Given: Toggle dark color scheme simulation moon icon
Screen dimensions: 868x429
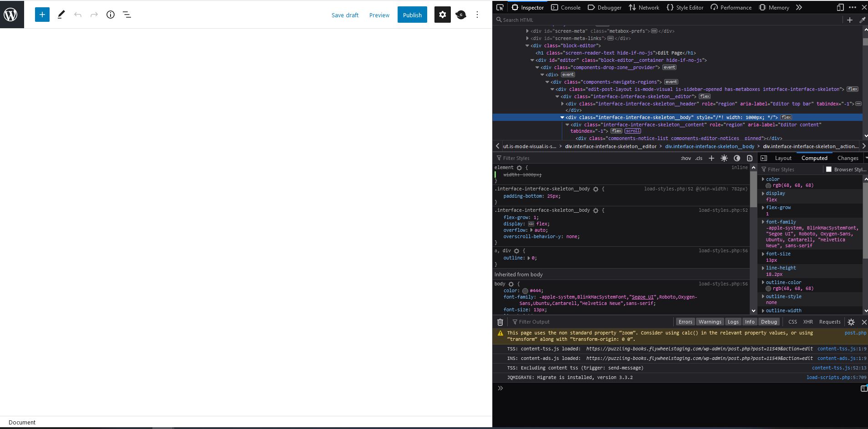Looking at the screenshot, I should pos(737,158).
